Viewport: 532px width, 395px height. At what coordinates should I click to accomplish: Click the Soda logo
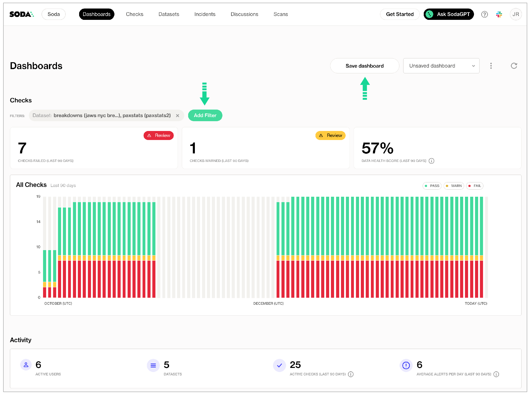pyautogui.click(x=22, y=14)
